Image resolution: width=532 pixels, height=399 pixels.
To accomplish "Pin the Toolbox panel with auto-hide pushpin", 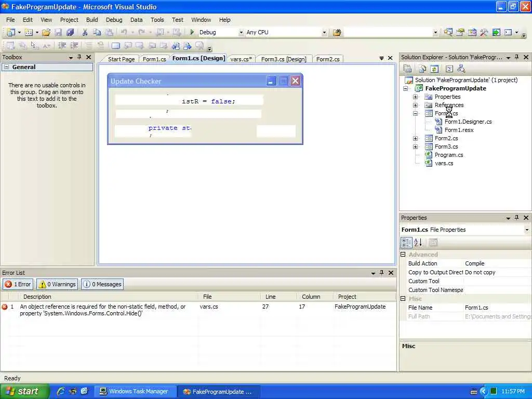I will click(79, 57).
